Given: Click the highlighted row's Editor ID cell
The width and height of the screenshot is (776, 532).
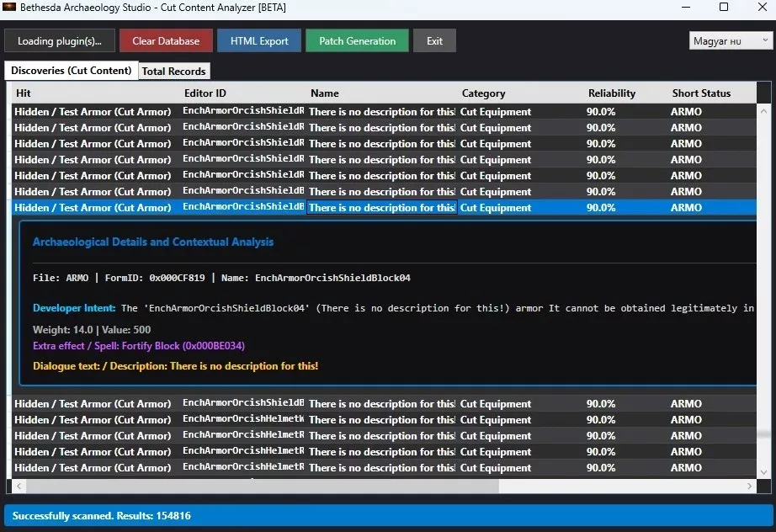Looking at the screenshot, I should 243,207.
